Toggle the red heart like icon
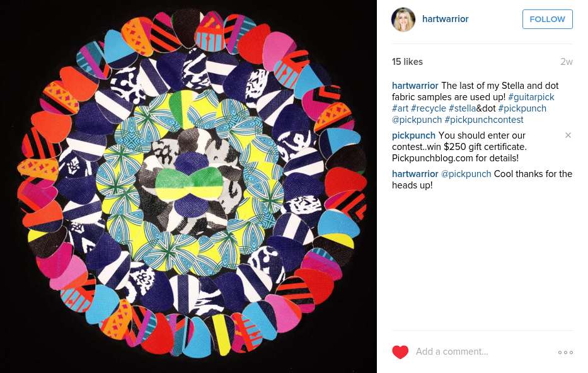Image resolution: width=588 pixels, height=373 pixels. [x=400, y=352]
